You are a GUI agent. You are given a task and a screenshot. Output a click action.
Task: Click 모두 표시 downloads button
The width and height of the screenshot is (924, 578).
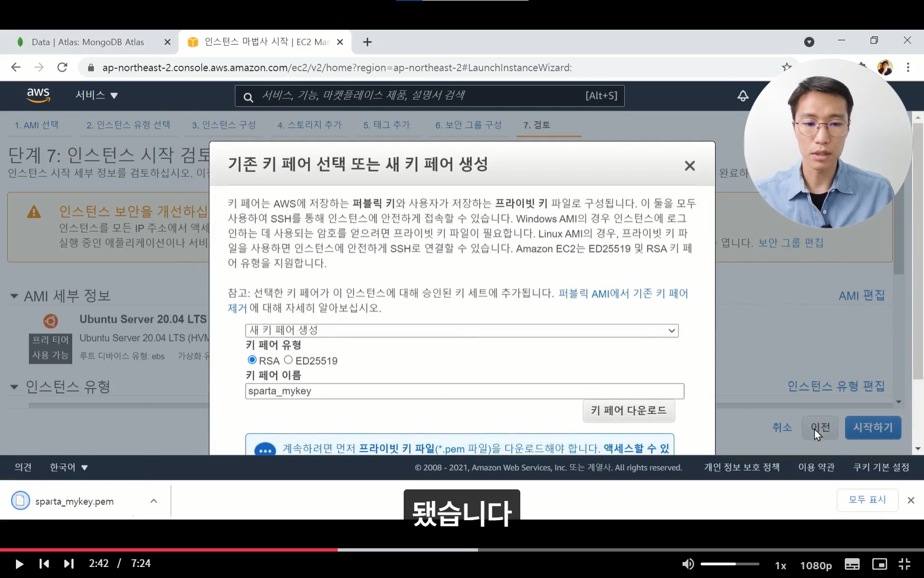[867, 500]
